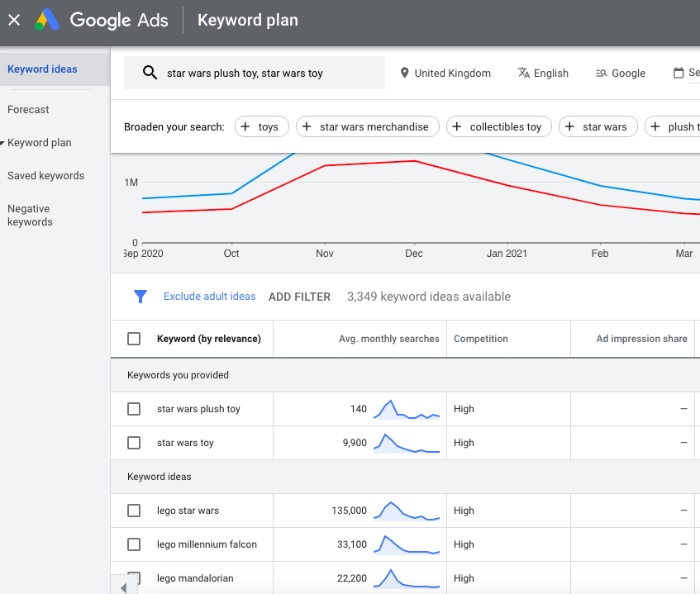Click the 22,200 monthly searches value
Screen dimensions: 700x594
click(x=352, y=578)
